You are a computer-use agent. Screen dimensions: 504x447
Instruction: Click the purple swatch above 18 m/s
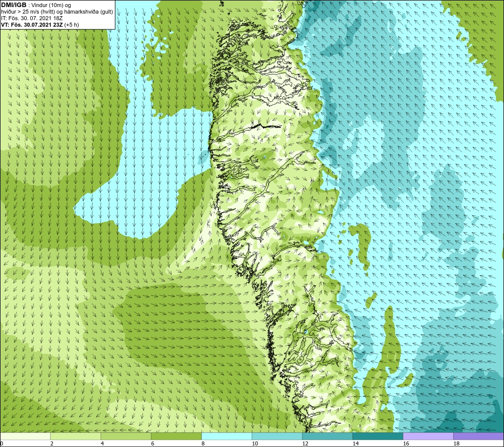[478, 436]
